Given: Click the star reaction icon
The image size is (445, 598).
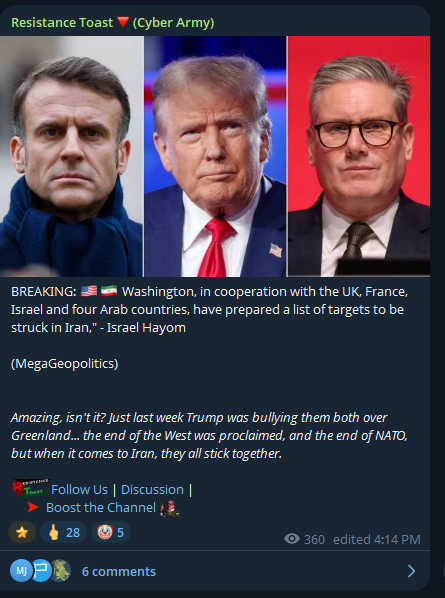Looking at the screenshot, I should (22, 532).
